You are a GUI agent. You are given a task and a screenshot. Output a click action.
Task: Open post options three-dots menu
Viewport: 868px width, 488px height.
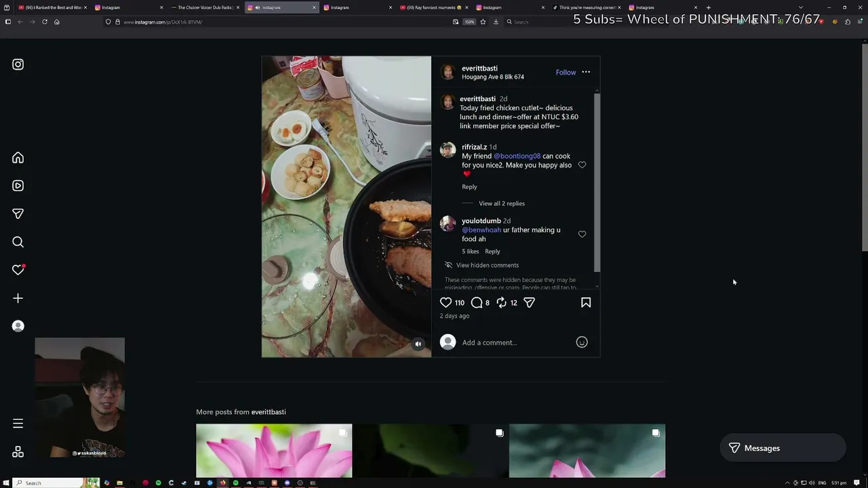(586, 72)
